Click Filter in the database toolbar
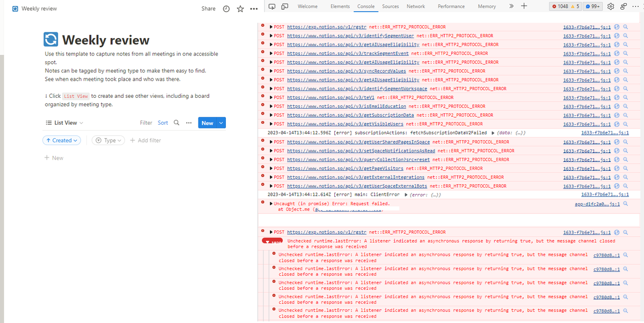644x323 pixels. pyautogui.click(x=146, y=123)
